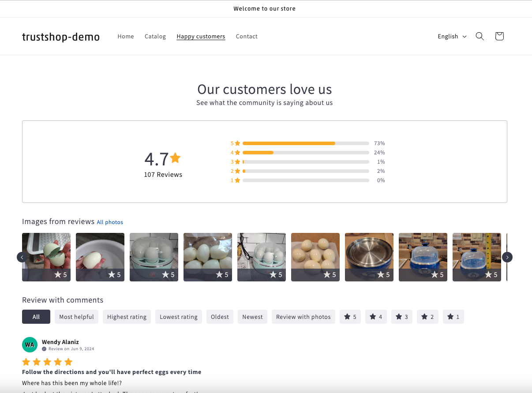Open the search magnifier icon
Screen dimensions: 532x393
point(480,36)
